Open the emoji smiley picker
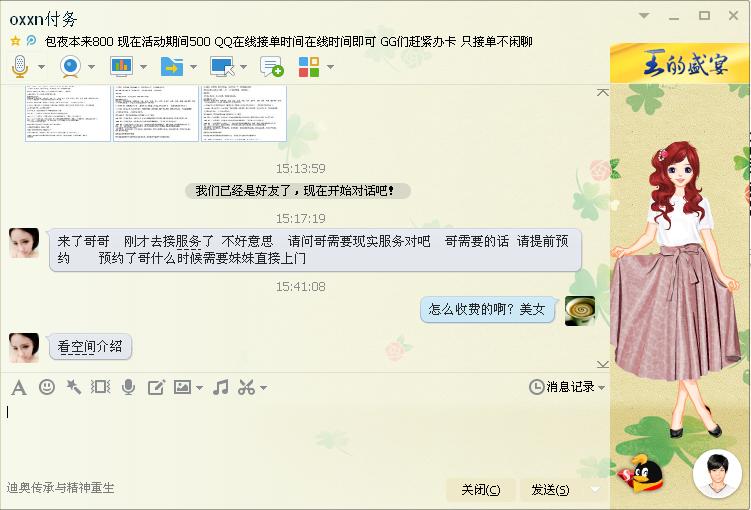 (x=46, y=386)
